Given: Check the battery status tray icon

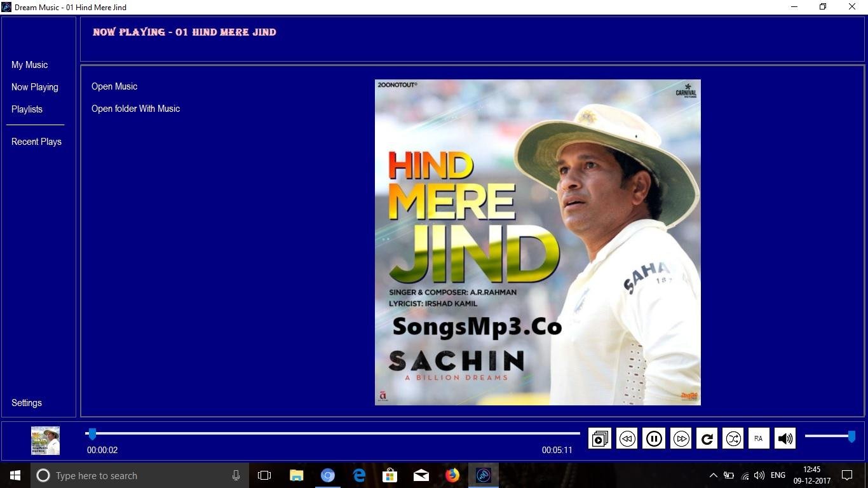Looking at the screenshot, I should [x=729, y=475].
